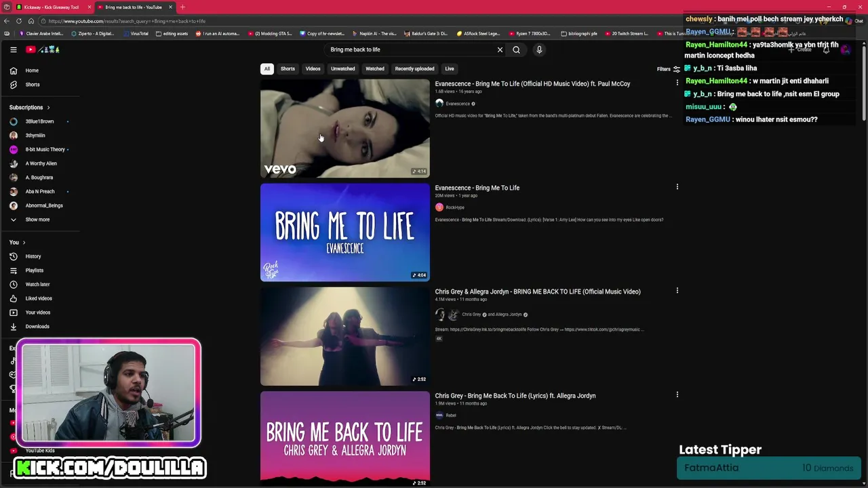868x488 pixels.
Task: Play Chris Grey official music video thumbnail
Action: [344, 336]
